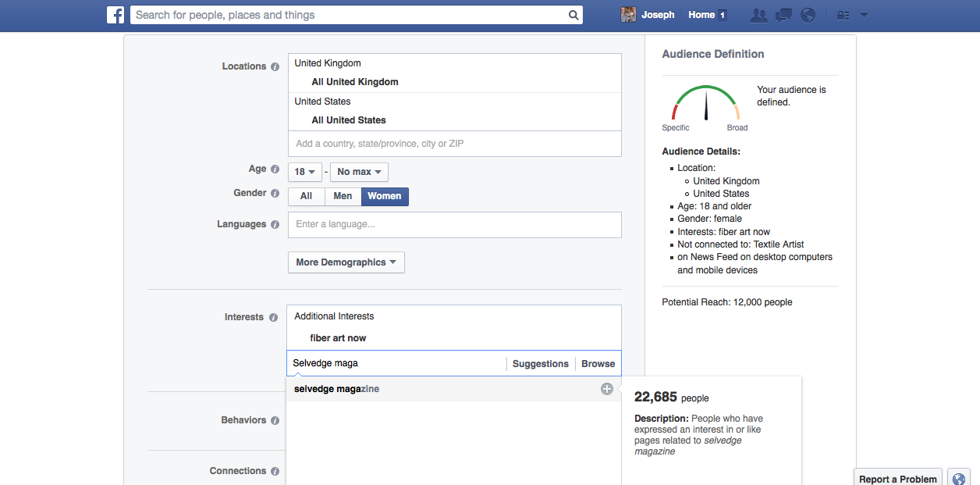Click the info icon next to Locations
This screenshot has width=980, height=485.
coord(275,67)
